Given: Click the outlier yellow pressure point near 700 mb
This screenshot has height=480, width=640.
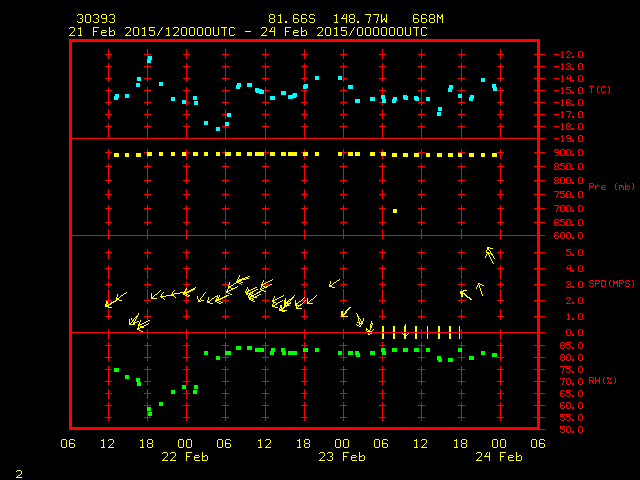Looking at the screenshot, I should coord(395,211).
